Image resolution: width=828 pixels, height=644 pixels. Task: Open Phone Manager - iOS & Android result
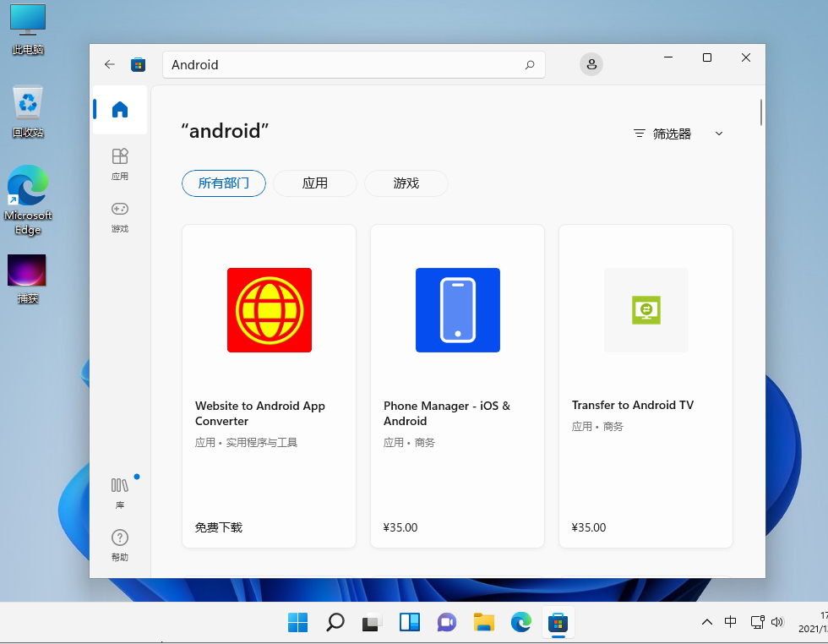pyautogui.click(x=457, y=385)
